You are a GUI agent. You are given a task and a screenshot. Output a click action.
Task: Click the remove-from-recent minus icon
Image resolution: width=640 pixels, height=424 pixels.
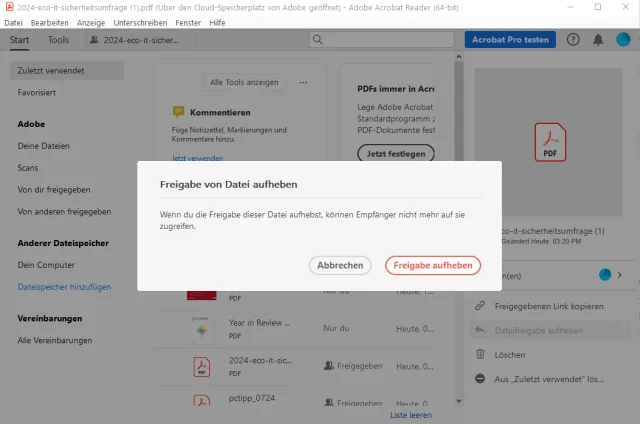point(480,379)
